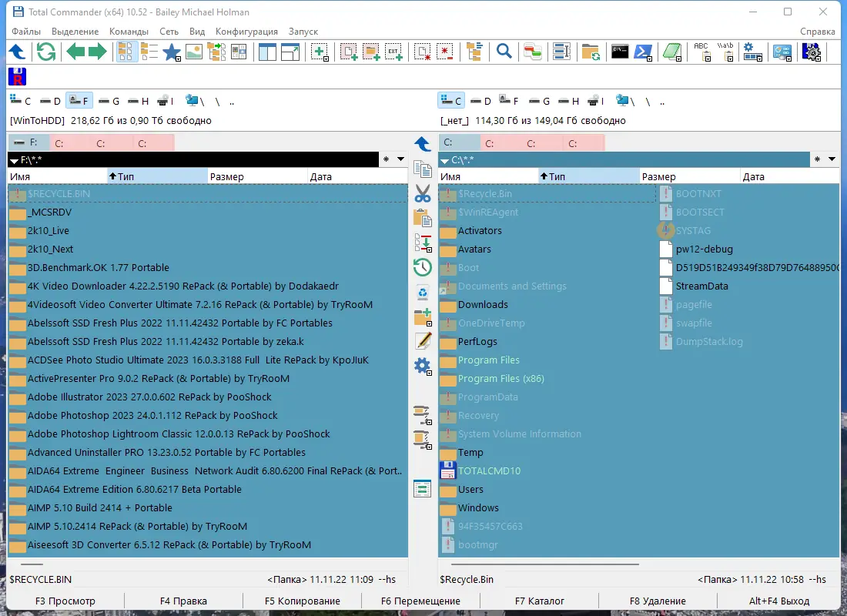Select drive F in left drive bar

79,101
